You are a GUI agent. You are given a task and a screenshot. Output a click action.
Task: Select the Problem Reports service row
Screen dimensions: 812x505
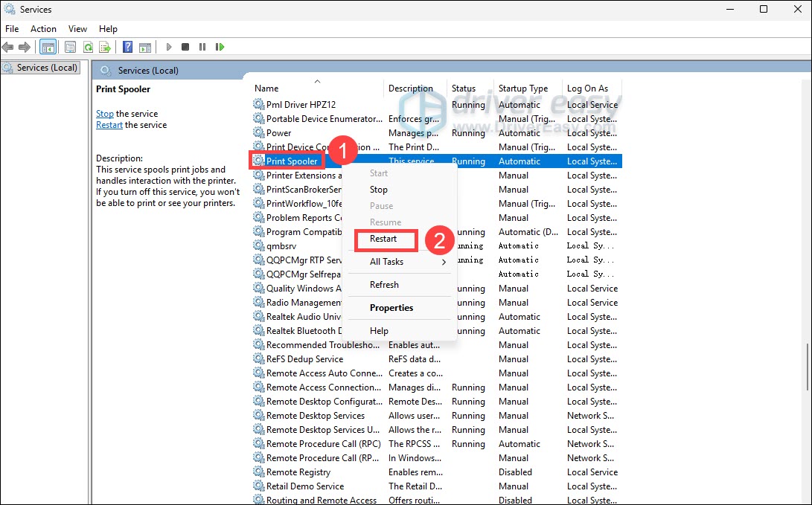point(437,218)
